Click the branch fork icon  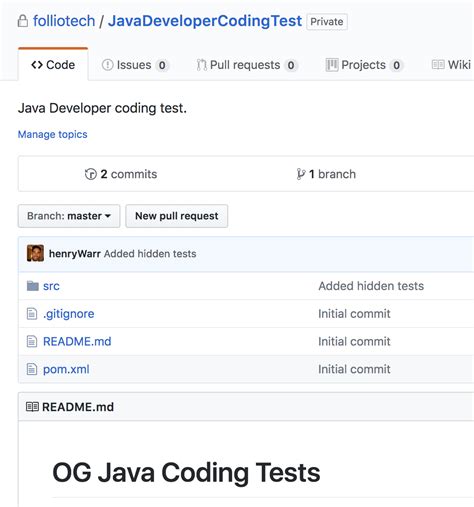(300, 174)
